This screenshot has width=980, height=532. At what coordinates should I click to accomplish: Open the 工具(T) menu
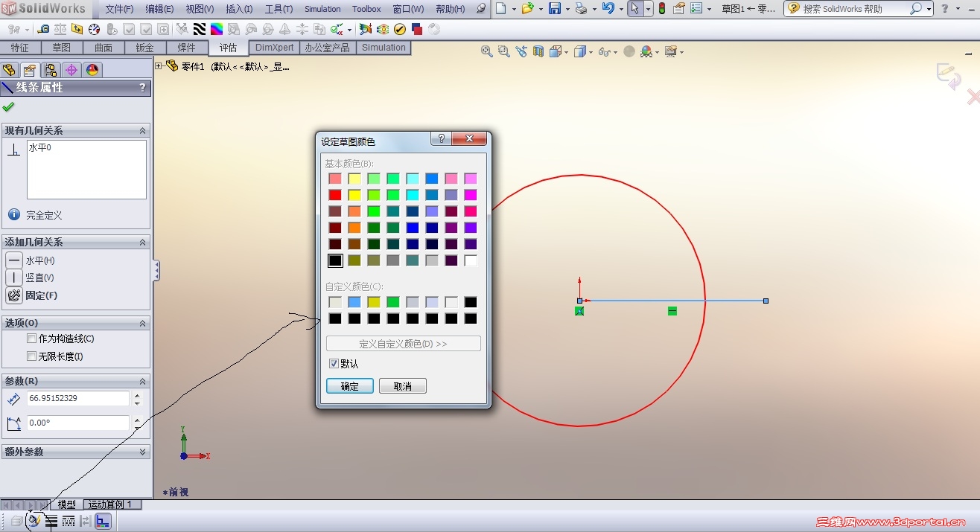[279, 9]
